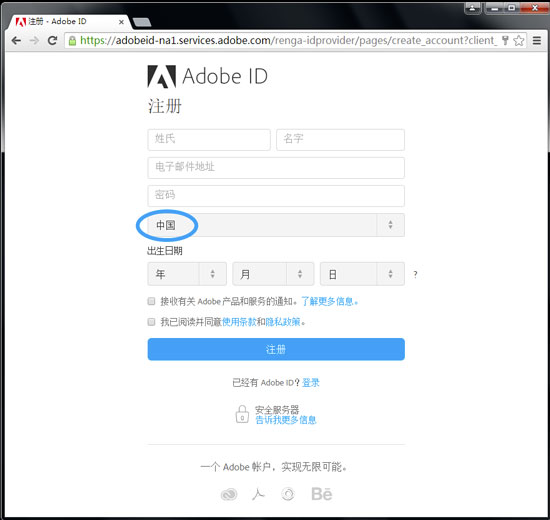The image size is (550, 520).
Task: Maximize the browser window
Action: tap(512, 8)
